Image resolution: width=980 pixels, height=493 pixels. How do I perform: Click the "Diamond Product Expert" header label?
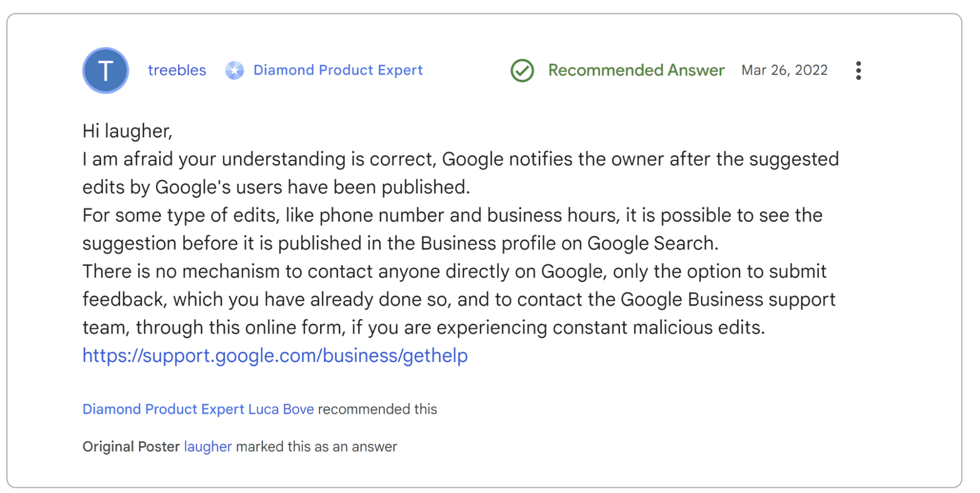click(338, 71)
